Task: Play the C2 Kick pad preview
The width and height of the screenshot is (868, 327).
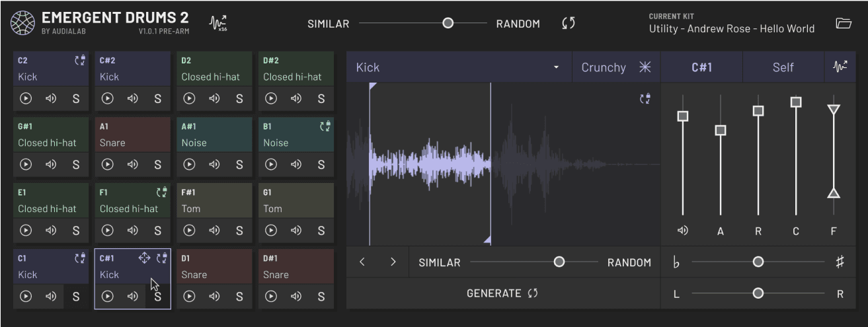Action: 26,98
